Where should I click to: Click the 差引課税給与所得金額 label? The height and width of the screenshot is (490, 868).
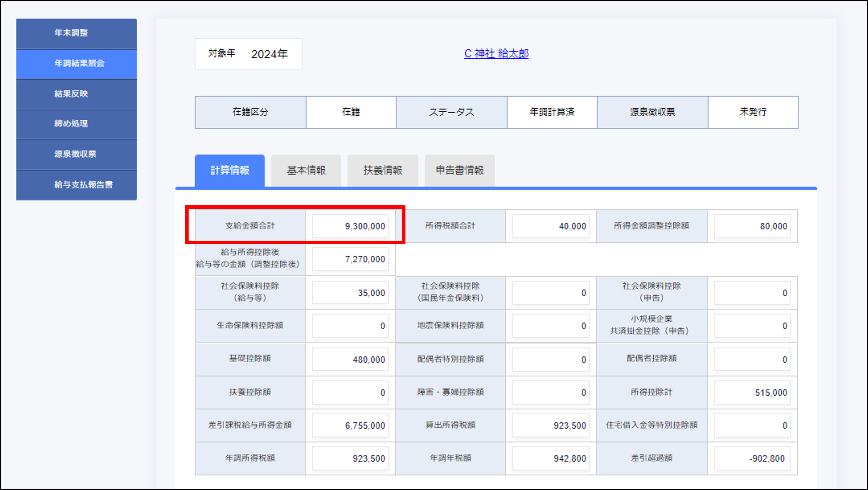[250, 425]
